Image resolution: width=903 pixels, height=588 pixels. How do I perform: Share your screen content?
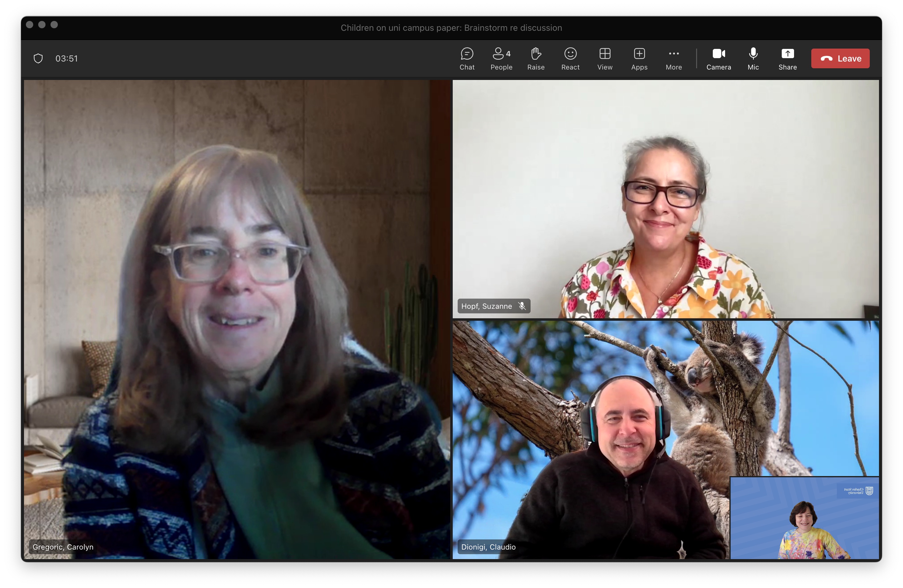pos(787,59)
